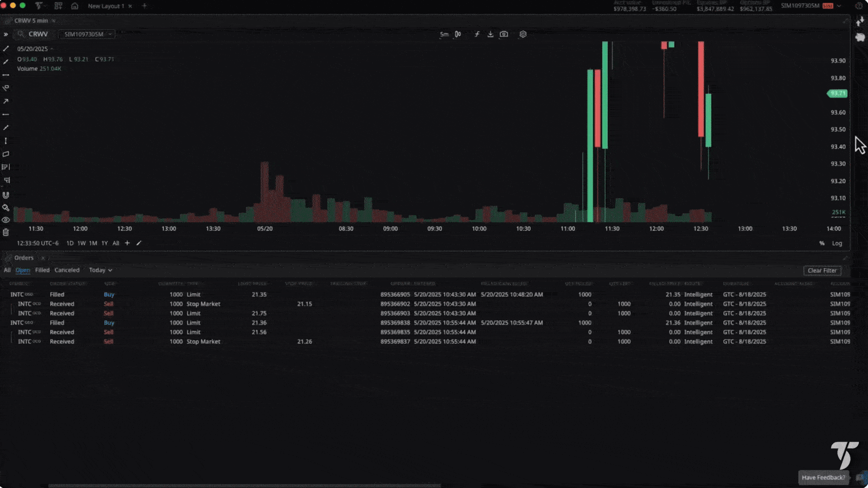868x488 pixels.
Task: Select the rectangle shape drawing tool
Action: 6,154
